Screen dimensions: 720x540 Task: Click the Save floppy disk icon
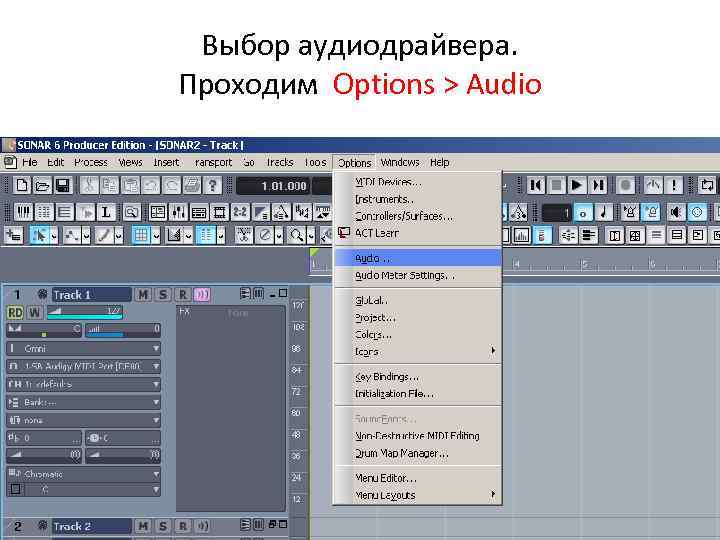click(x=62, y=186)
